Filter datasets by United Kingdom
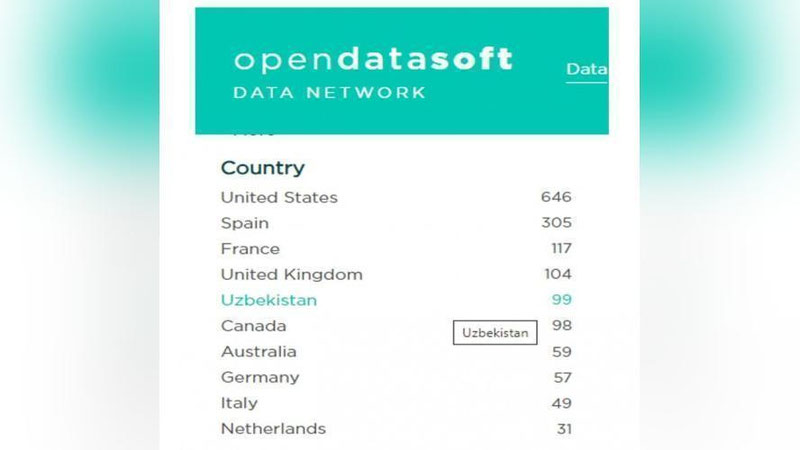 [291, 275]
